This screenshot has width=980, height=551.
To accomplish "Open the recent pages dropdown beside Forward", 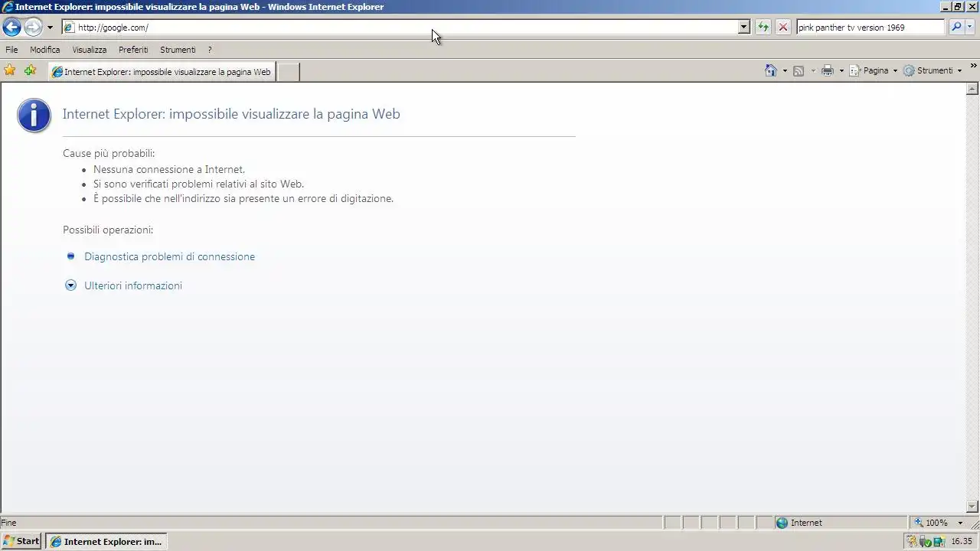I will [x=51, y=28].
